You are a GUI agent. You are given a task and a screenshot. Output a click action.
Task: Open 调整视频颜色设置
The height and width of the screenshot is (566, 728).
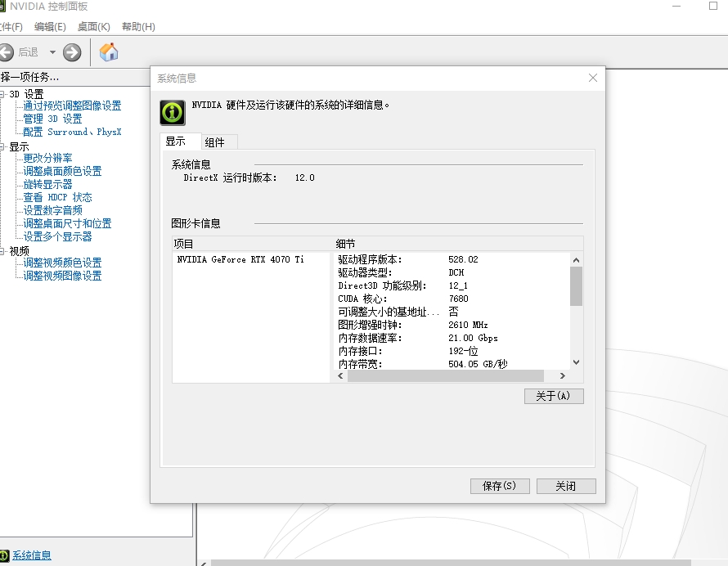point(62,263)
